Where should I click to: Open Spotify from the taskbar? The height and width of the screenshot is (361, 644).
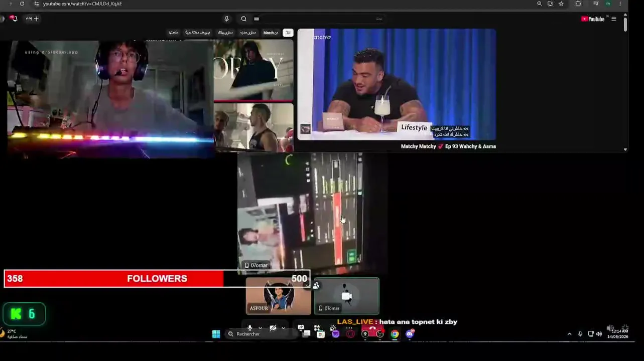[x=335, y=334]
